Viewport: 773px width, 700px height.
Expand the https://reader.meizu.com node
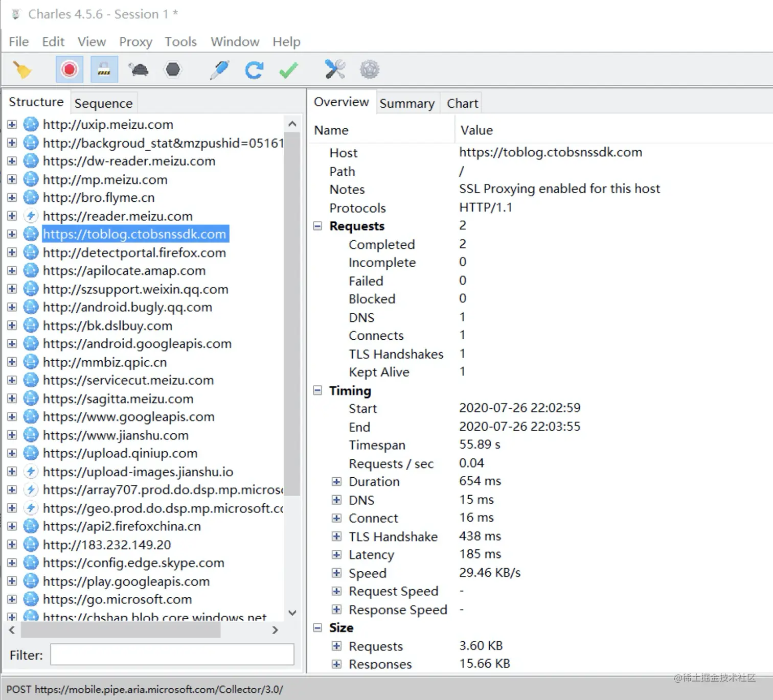(x=12, y=216)
